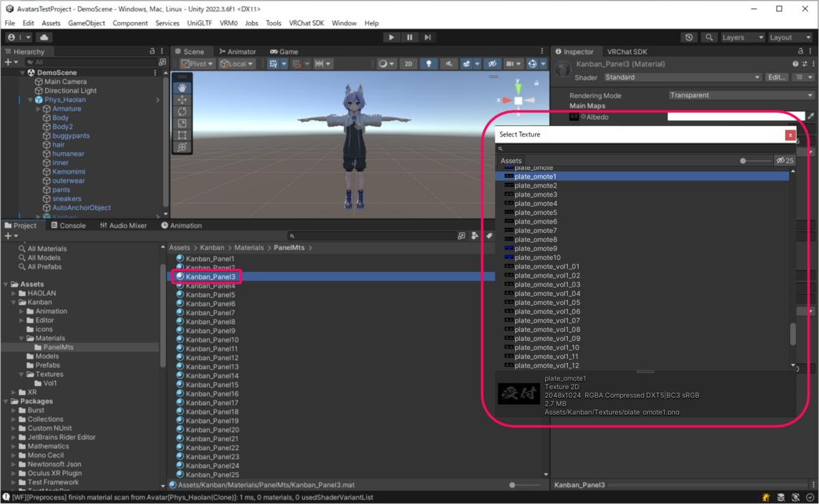Switch to the Game tab
Screen dimensions: 819x504
(284, 51)
